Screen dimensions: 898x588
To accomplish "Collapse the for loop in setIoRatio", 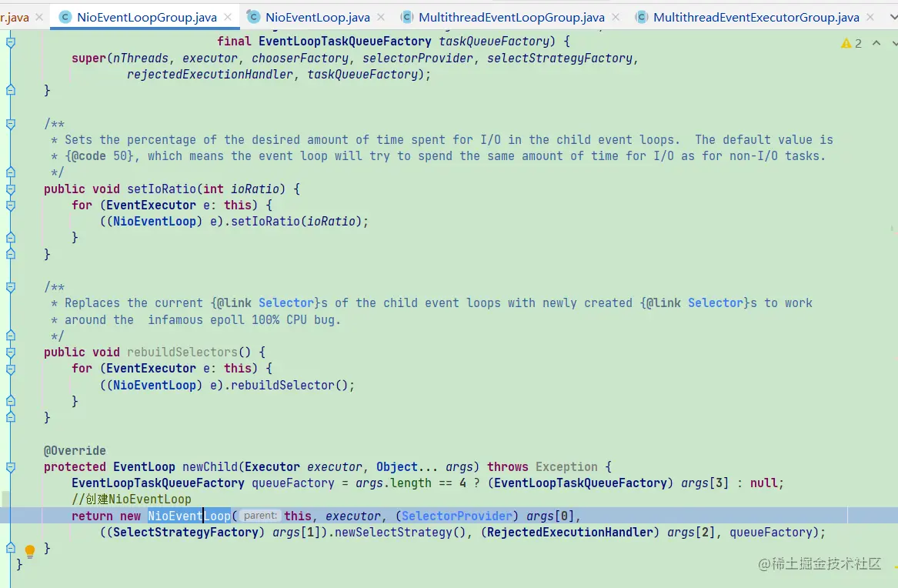I will [10, 205].
